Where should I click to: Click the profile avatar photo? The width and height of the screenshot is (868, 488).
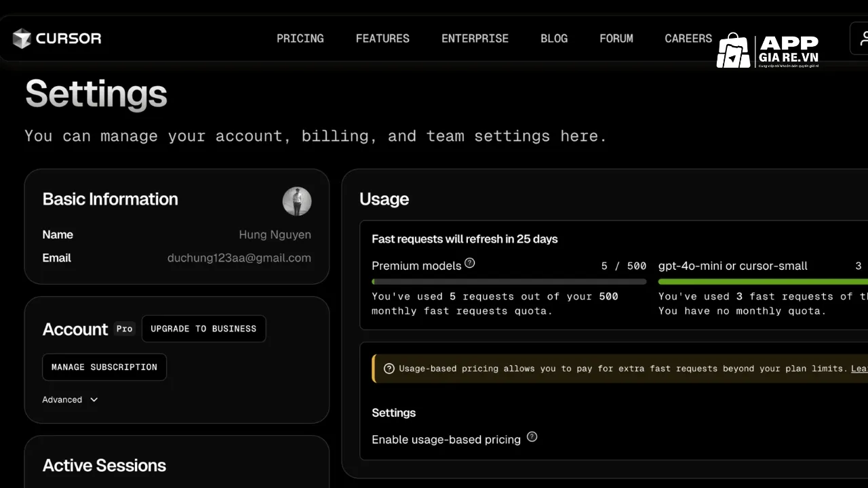click(297, 201)
